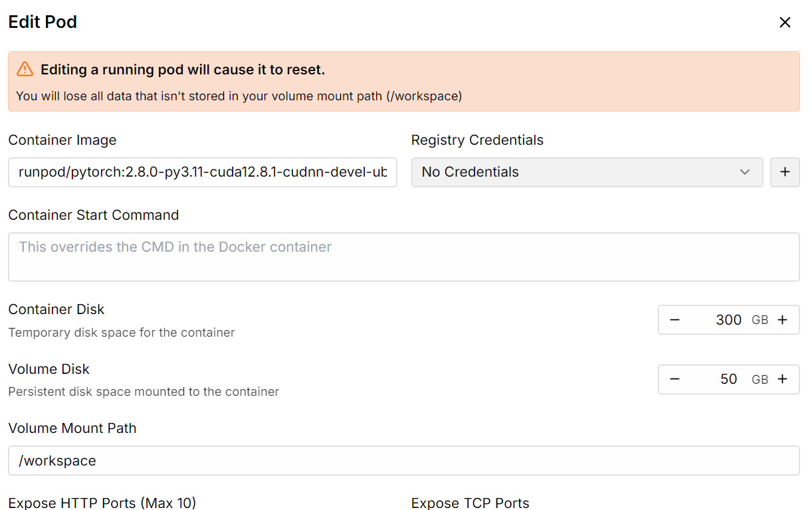This screenshot has width=812, height=510.
Task: Increase Volume Disk size with plus icon
Action: point(783,379)
